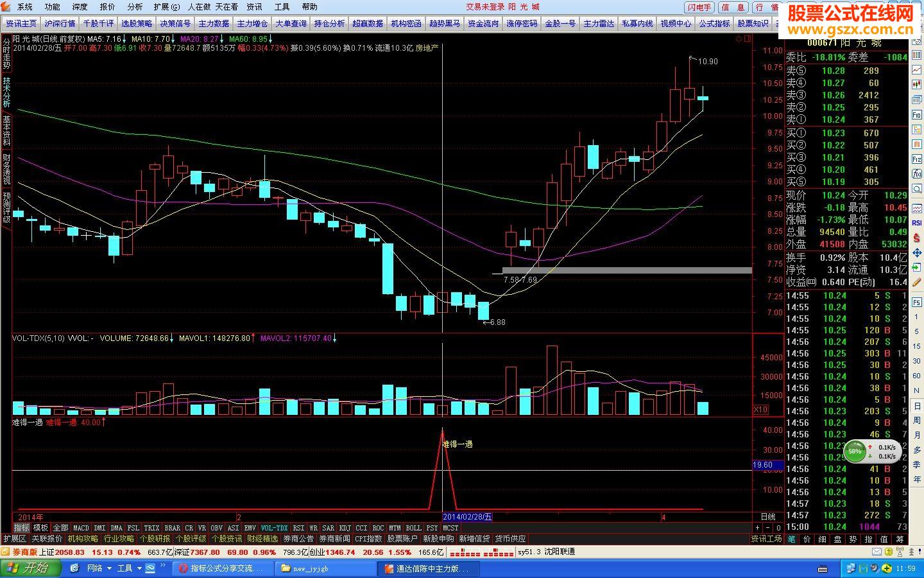Click 公式指标 toolbar button
The height and width of the screenshot is (578, 924).
(x=714, y=23)
